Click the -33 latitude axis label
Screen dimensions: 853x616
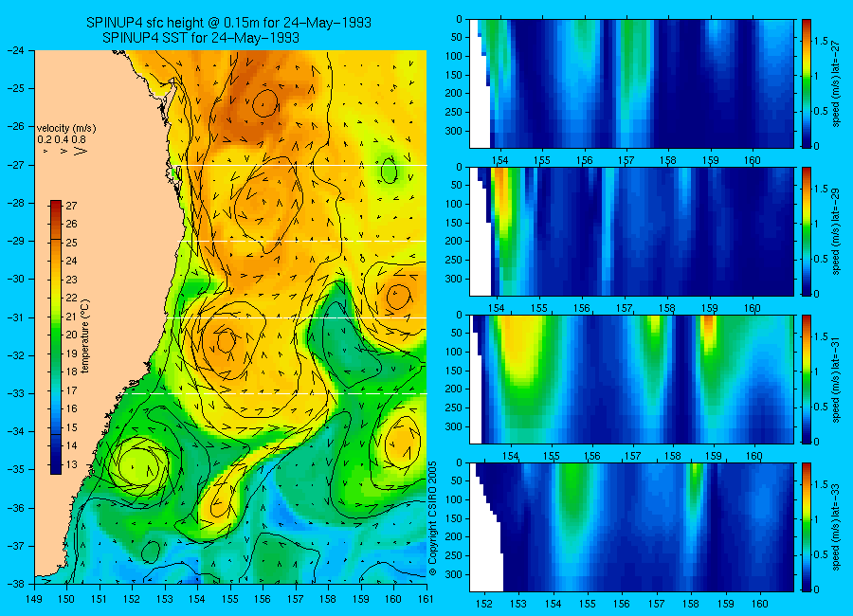click(15, 393)
